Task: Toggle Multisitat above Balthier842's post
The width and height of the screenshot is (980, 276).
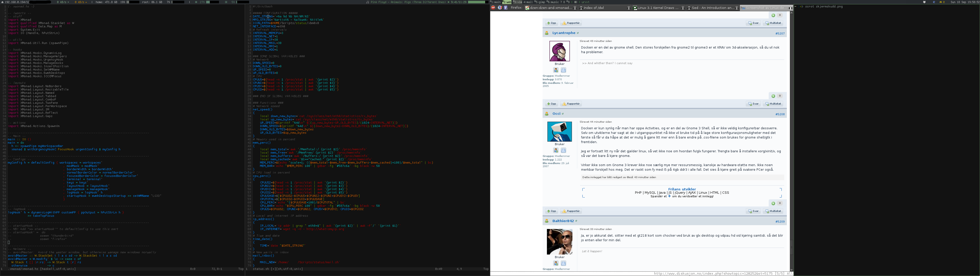Action: tap(773, 211)
